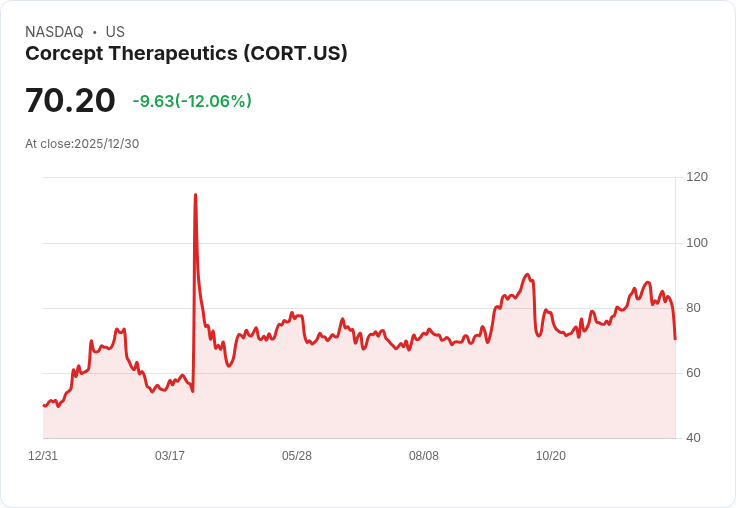Click the US market label
736x508 pixels.
click(115, 32)
